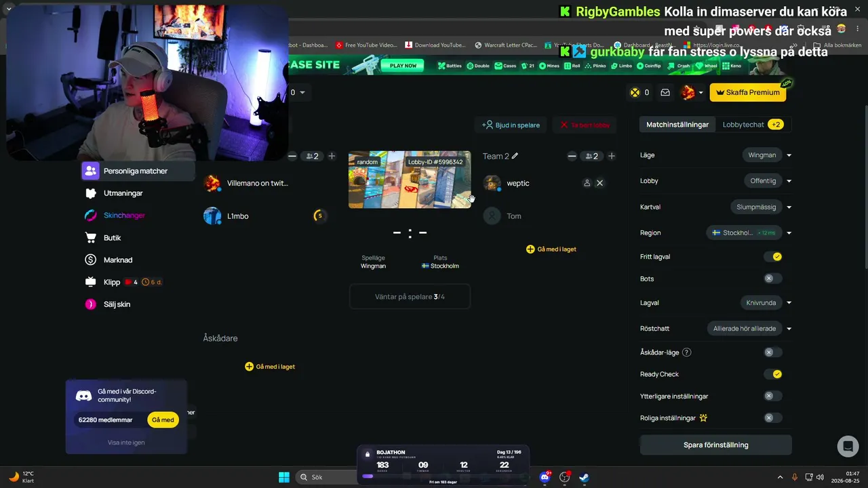Toggle the Roliga inställningar switch

click(773, 418)
